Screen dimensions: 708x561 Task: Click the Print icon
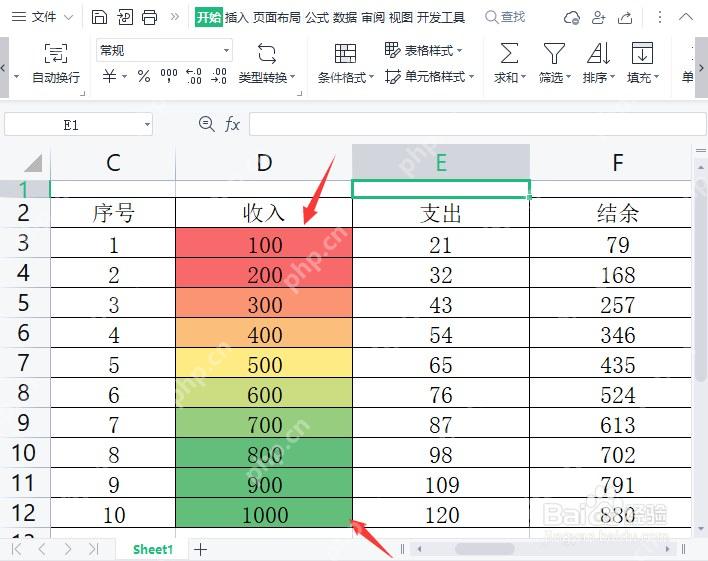click(x=149, y=17)
